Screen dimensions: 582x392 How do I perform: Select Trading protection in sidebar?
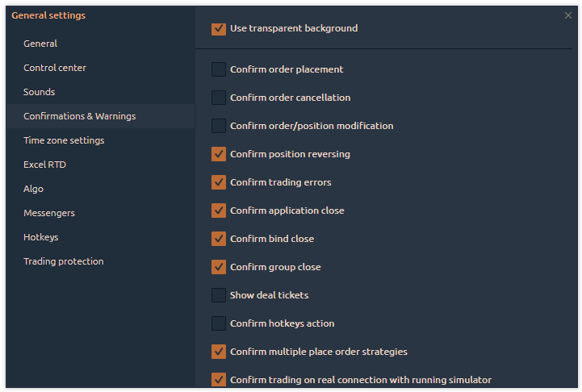[64, 261]
